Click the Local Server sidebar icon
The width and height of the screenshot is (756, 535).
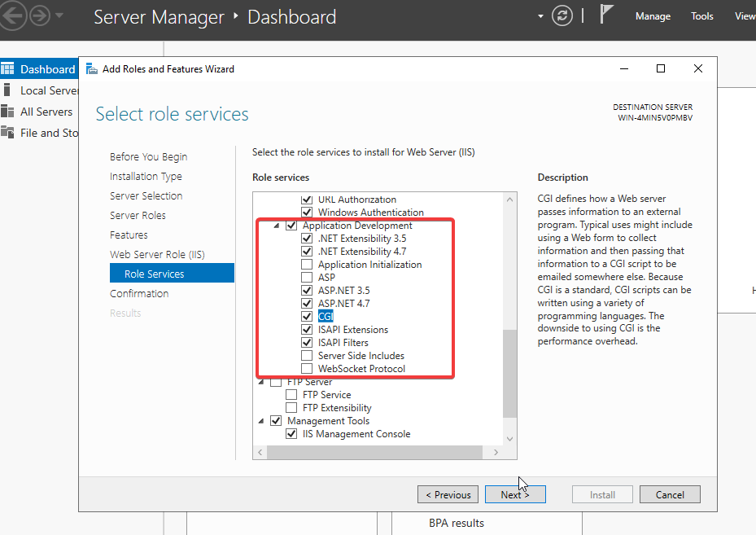7,90
